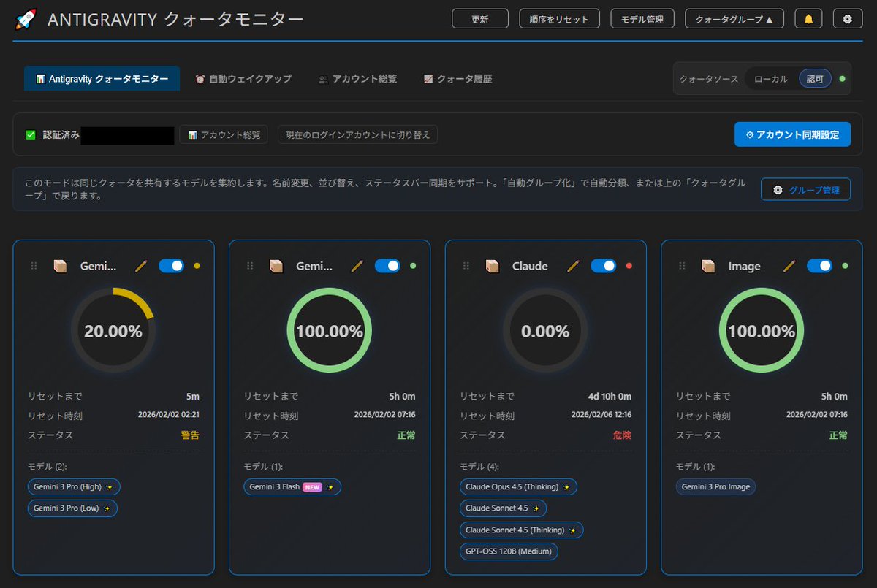Click the bell notification icon
Viewport: 877px width, 588px height.
(808, 18)
